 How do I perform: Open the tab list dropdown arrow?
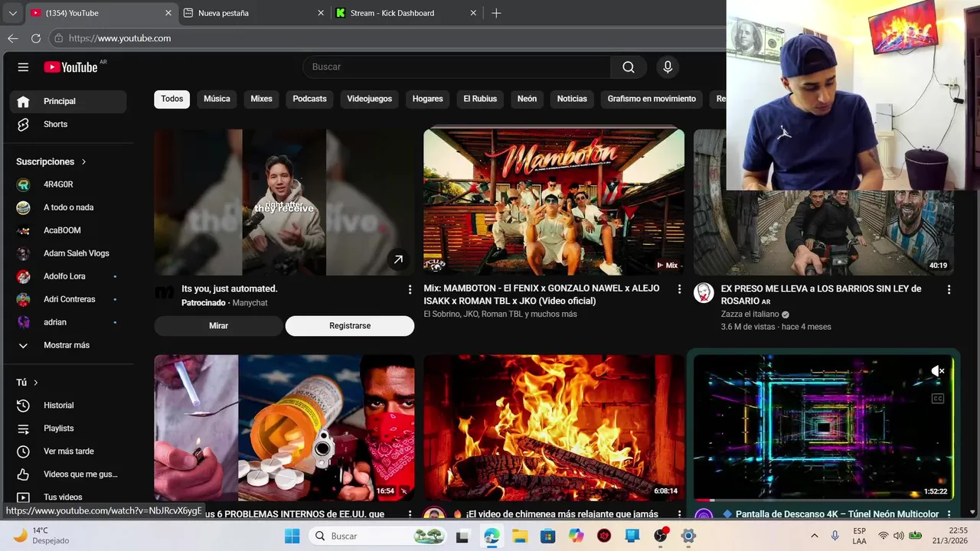pos(12,13)
